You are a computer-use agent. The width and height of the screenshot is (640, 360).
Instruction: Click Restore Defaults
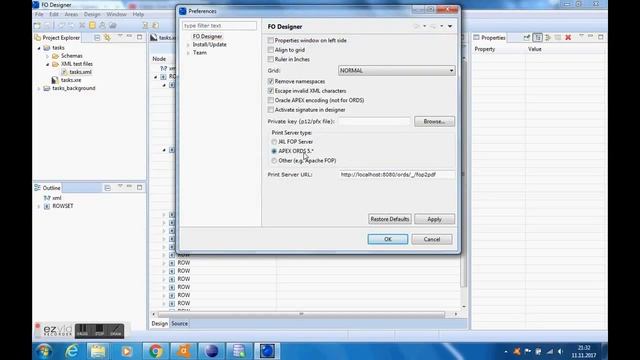[389, 219]
